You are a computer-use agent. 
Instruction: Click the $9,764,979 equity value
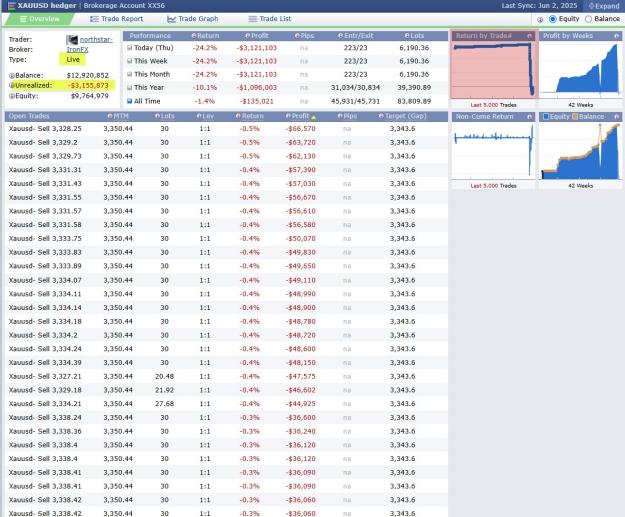(x=90, y=96)
